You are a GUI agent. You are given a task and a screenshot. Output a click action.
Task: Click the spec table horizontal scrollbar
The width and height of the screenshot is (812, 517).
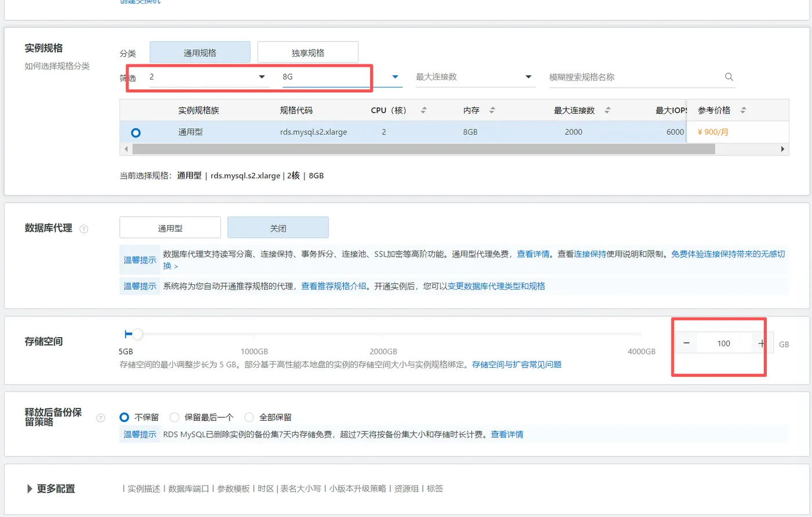click(x=423, y=149)
